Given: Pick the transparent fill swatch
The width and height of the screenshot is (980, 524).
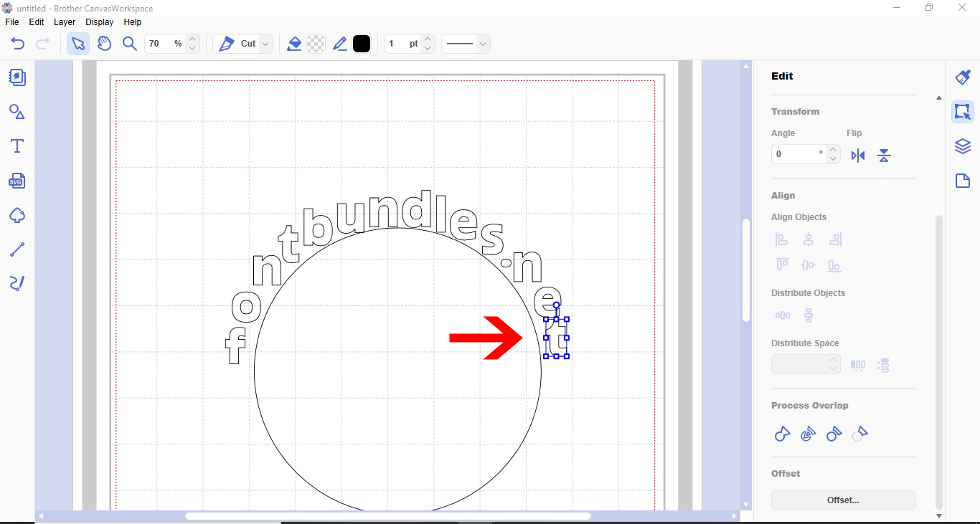Looking at the screenshot, I should 316,44.
